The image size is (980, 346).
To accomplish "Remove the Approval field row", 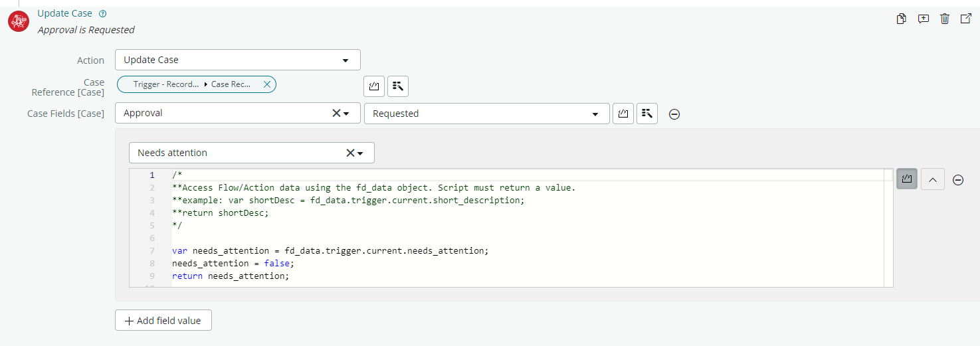I will (674, 114).
